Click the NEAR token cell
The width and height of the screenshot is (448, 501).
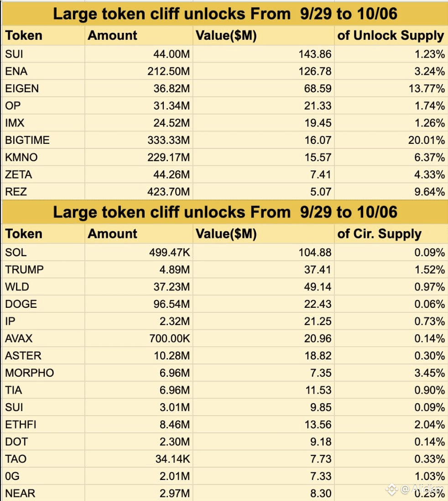[43, 493]
